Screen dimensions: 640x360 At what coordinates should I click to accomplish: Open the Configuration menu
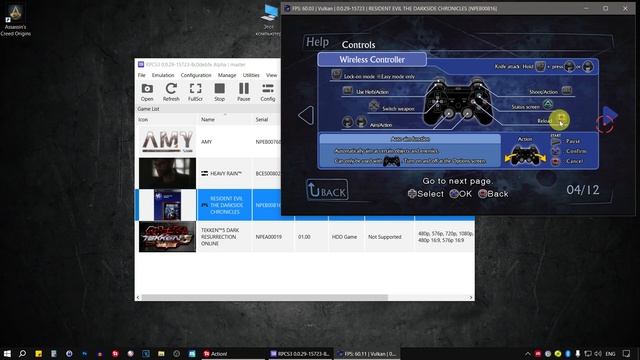click(196, 75)
